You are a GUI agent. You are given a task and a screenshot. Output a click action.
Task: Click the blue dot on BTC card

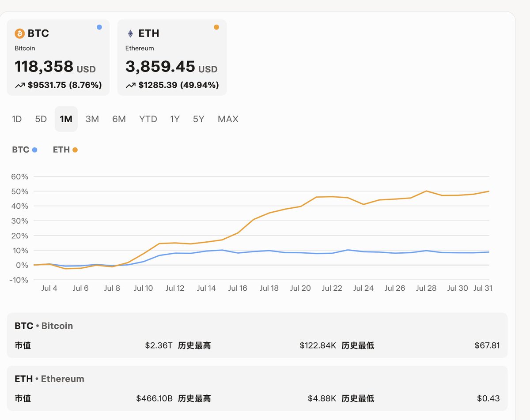[x=99, y=27]
